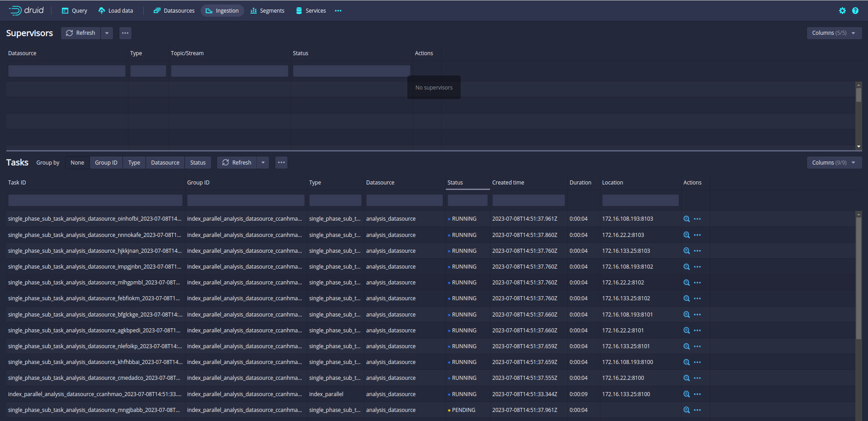Viewport: 868px width, 421px height.
Task: Click the Tasks Refresh button
Action: [237, 163]
